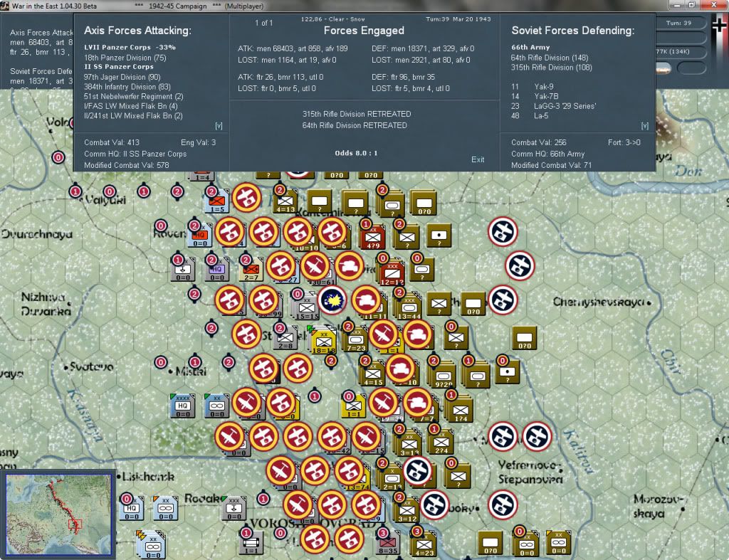729x560 pixels.
Task: Select the gray XXX anchor counter near Rodakovo
Action: click(x=234, y=509)
